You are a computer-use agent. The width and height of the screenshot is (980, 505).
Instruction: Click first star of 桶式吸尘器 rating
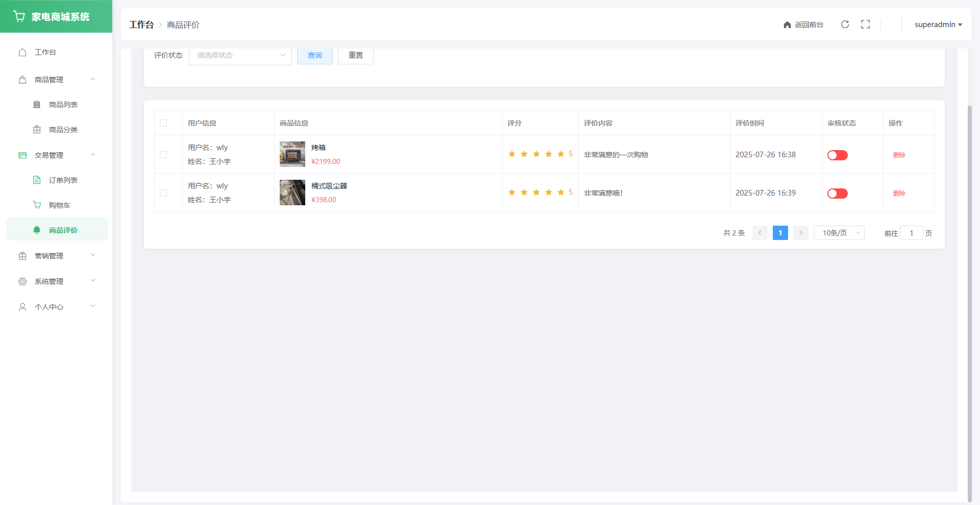511,193
